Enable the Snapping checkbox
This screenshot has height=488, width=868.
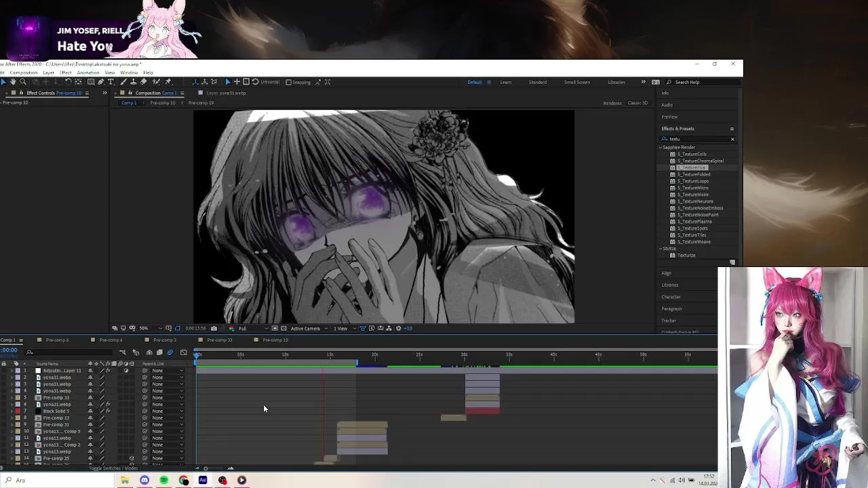point(289,82)
